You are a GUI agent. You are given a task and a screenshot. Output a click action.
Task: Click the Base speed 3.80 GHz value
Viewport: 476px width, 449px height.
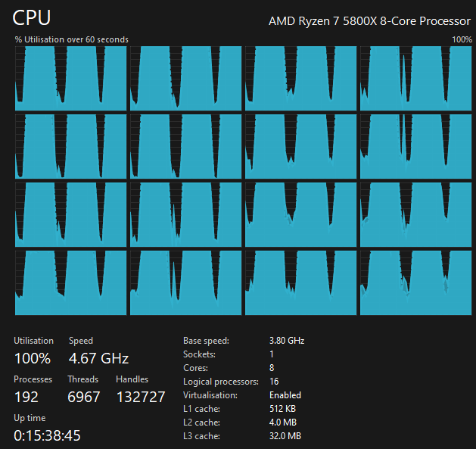pyautogui.click(x=287, y=341)
